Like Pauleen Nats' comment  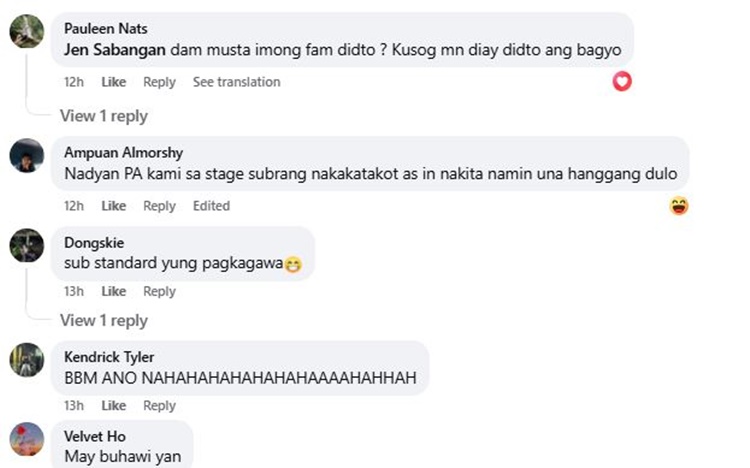click(114, 82)
